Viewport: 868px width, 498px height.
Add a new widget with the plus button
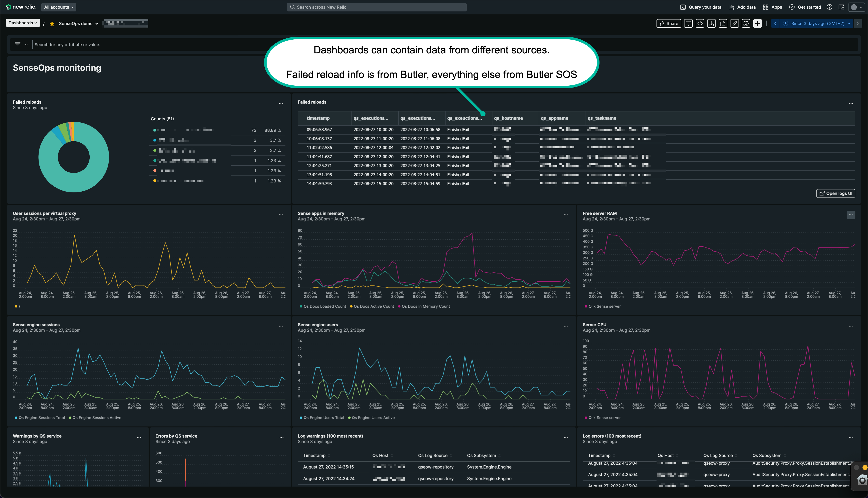pos(757,23)
